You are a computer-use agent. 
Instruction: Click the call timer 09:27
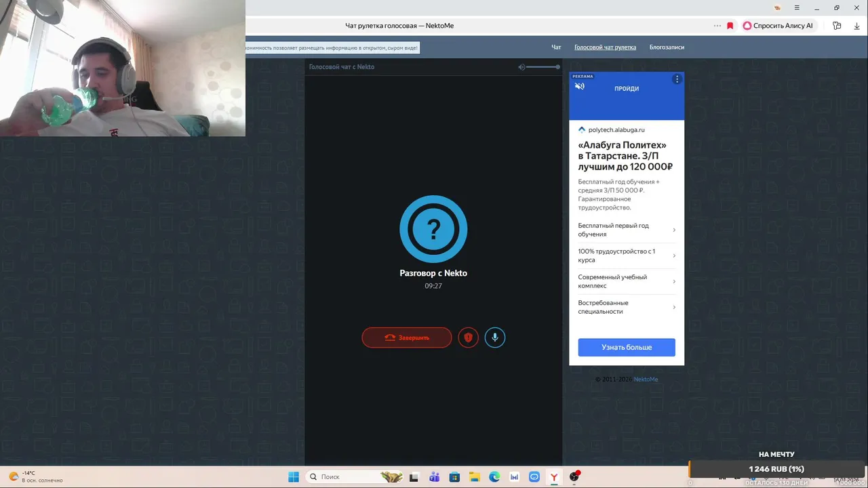(433, 286)
